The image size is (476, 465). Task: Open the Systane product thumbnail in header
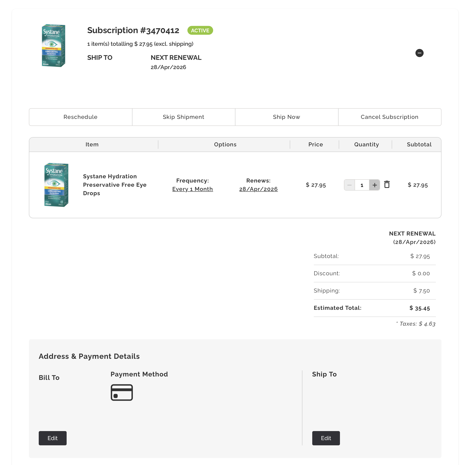(53, 45)
